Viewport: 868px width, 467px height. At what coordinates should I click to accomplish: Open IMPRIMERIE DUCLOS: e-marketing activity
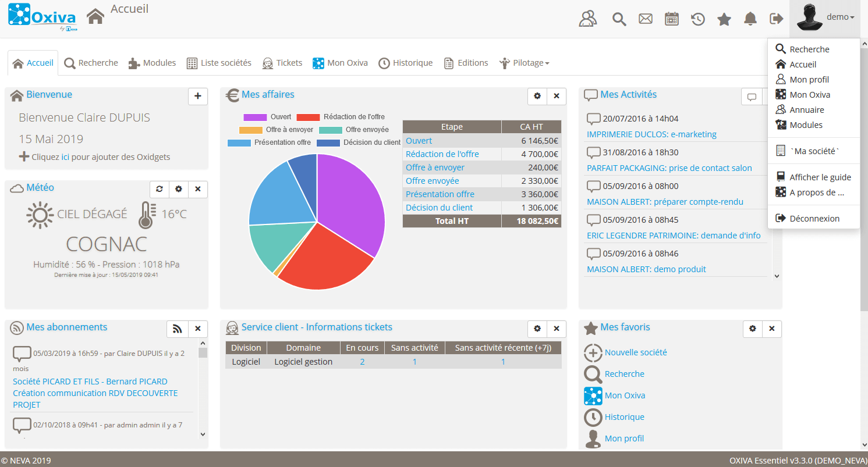click(x=651, y=134)
